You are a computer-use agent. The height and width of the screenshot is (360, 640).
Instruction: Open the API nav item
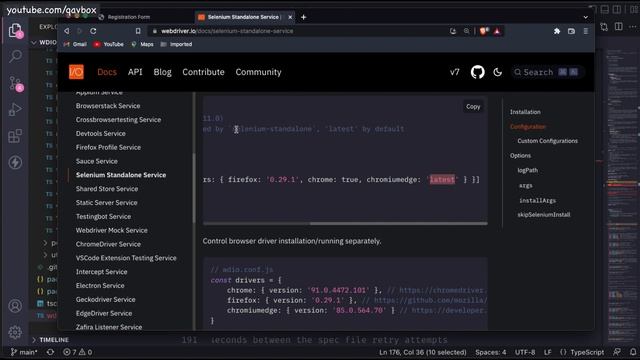tap(135, 72)
